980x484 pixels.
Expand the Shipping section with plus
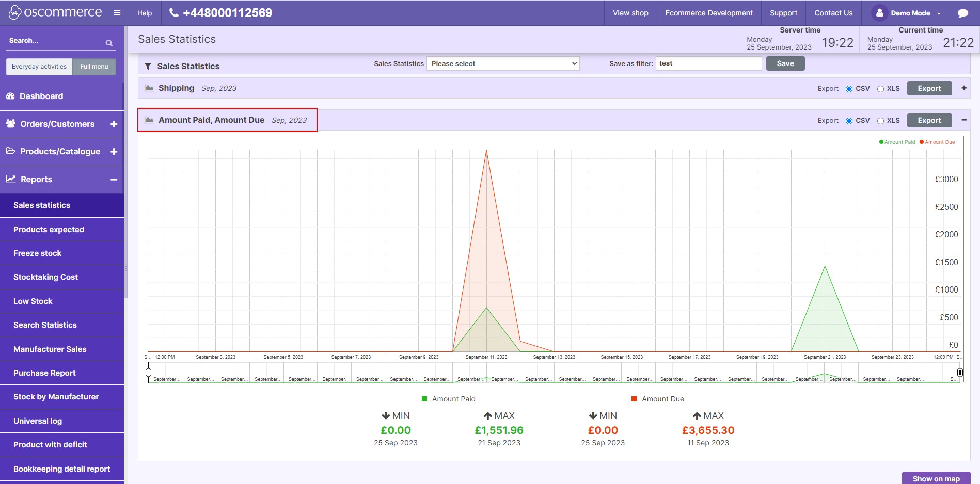(964, 88)
